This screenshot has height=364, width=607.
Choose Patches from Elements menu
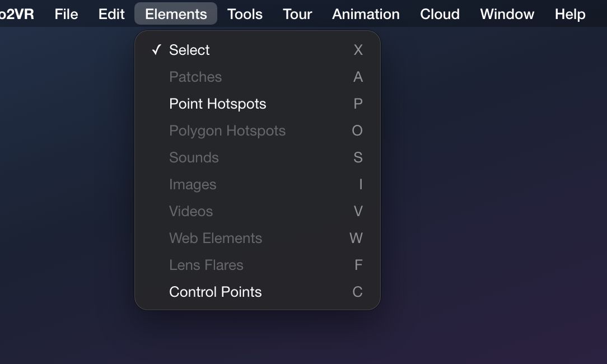[258, 77]
